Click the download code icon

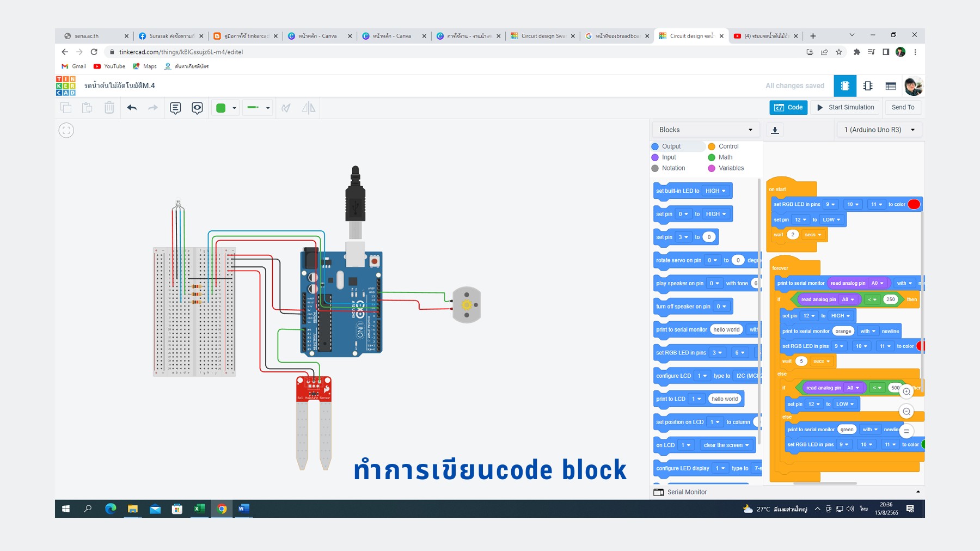coord(775,130)
